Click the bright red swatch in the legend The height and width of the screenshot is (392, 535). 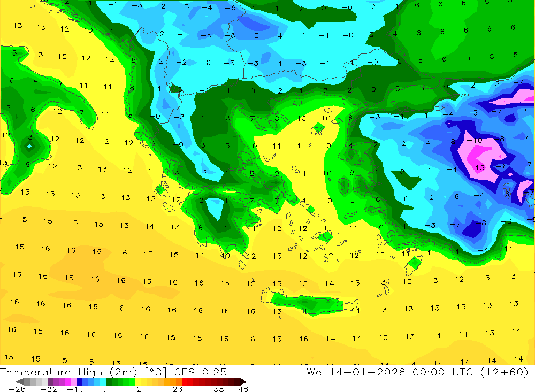(x=185, y=381)
